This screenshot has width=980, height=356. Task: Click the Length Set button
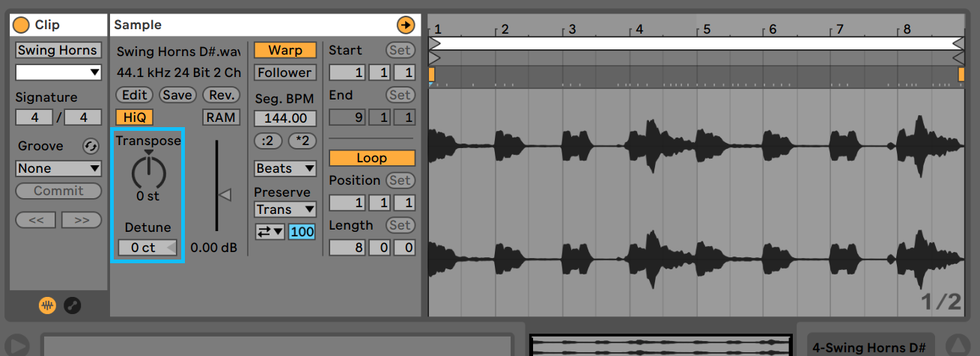pos(400,225)
